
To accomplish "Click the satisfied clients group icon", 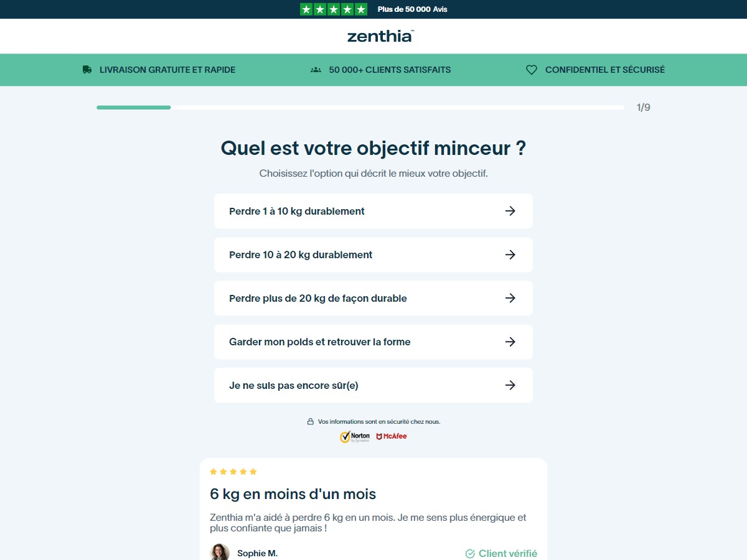I will (316, 70).
